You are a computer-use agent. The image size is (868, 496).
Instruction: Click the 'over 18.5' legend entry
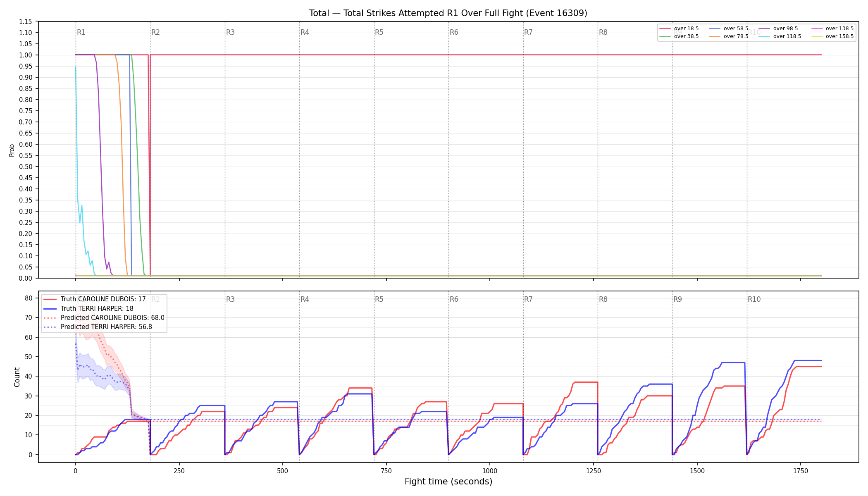click(x=679, y=29)
